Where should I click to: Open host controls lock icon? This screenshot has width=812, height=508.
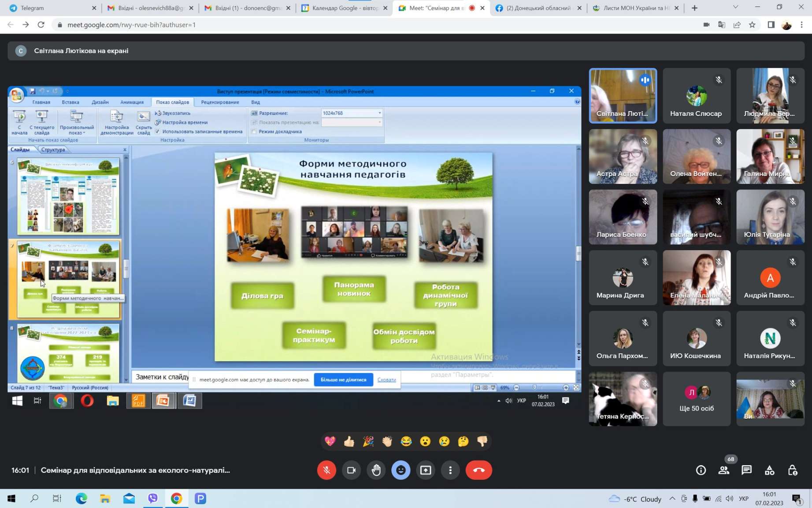point(792,471)
